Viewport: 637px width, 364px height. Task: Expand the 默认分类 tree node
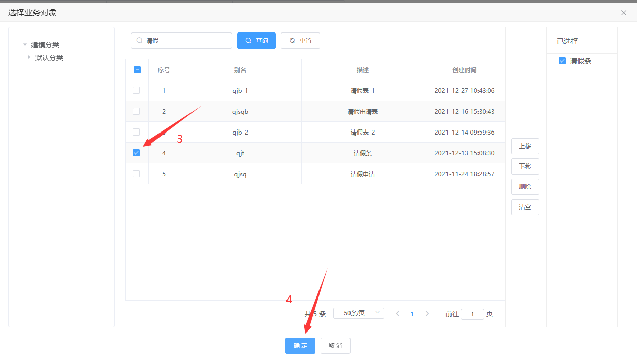(29, 57)
